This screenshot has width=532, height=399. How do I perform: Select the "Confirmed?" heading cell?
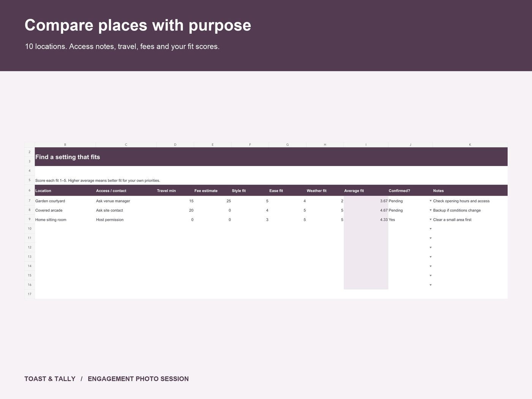(410, 191)
